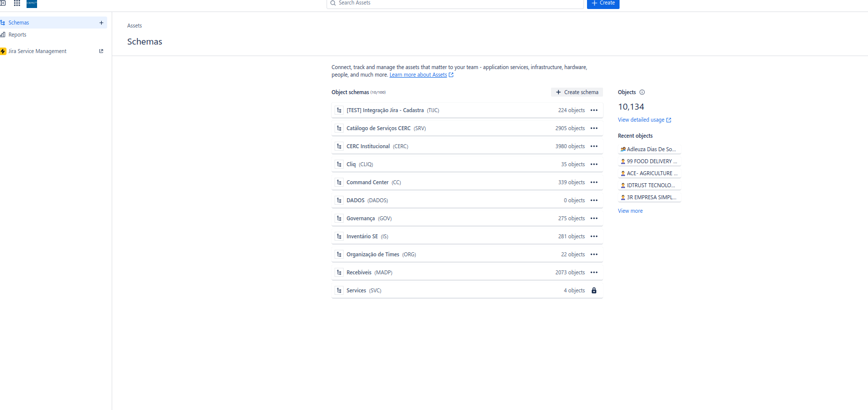Open more actions for Inventário SE schema
868x410 pixels.
click(594, 236)
